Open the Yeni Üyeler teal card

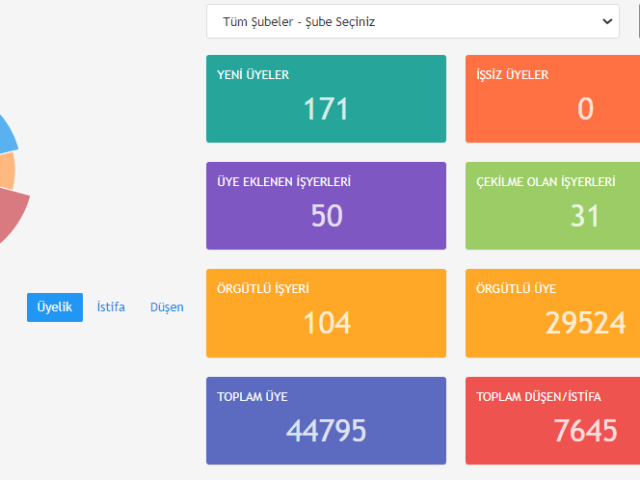pos(326,98)
